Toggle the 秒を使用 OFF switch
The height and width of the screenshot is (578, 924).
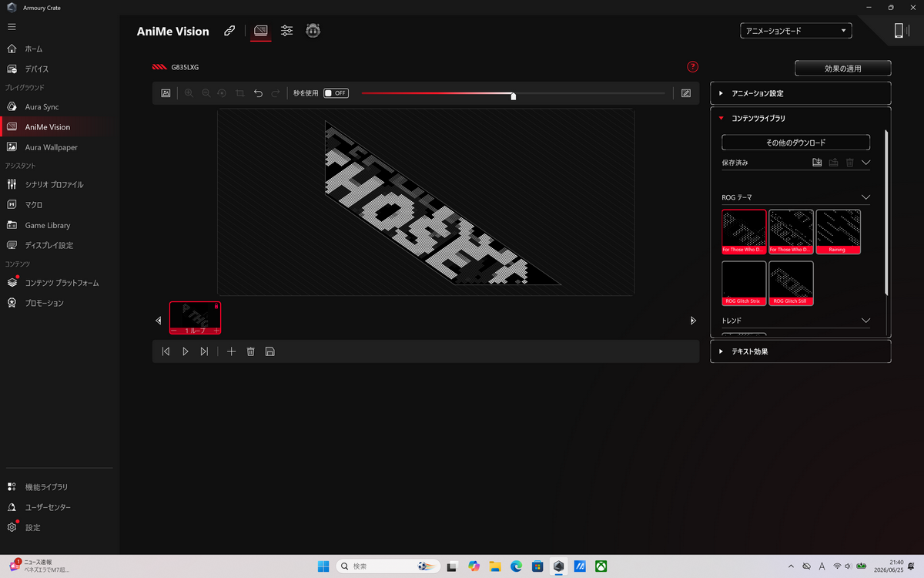coord(336,93)
